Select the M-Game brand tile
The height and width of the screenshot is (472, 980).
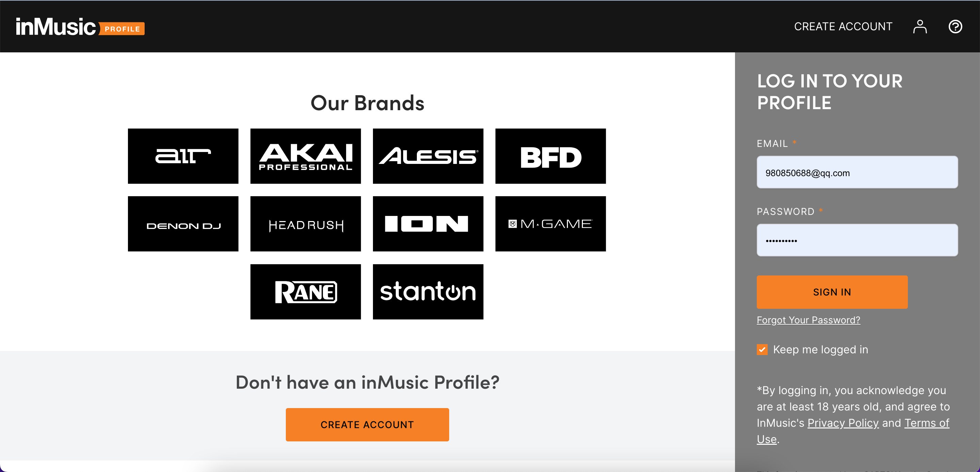tap(551, 224)
